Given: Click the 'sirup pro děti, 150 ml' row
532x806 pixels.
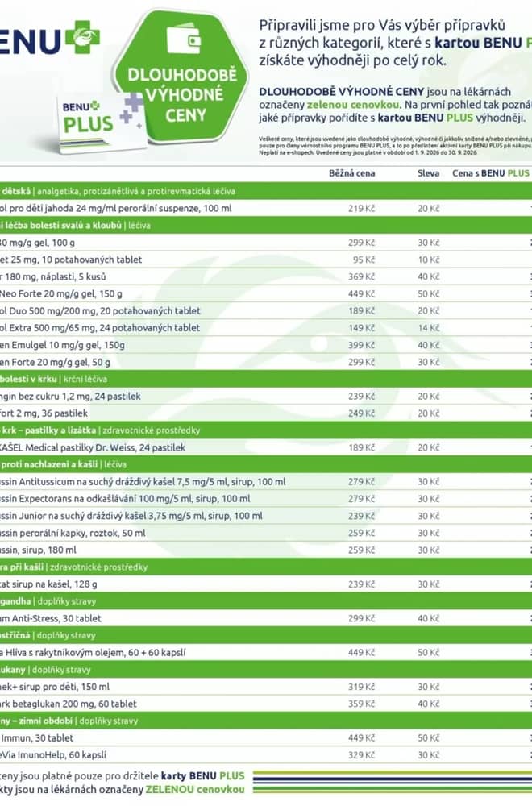Looking at the screenshot, I should [x=266, y=687].
